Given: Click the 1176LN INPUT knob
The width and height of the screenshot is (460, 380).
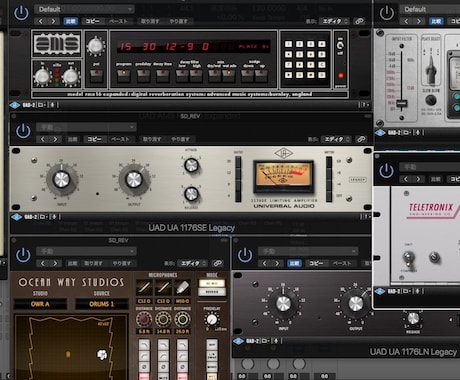Looking at the screenshot, I should (x=283, y=304).
